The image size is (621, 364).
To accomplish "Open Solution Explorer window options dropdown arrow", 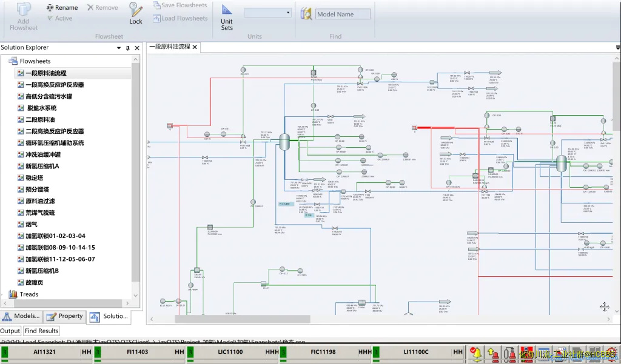I will click(x=119, y=48).
